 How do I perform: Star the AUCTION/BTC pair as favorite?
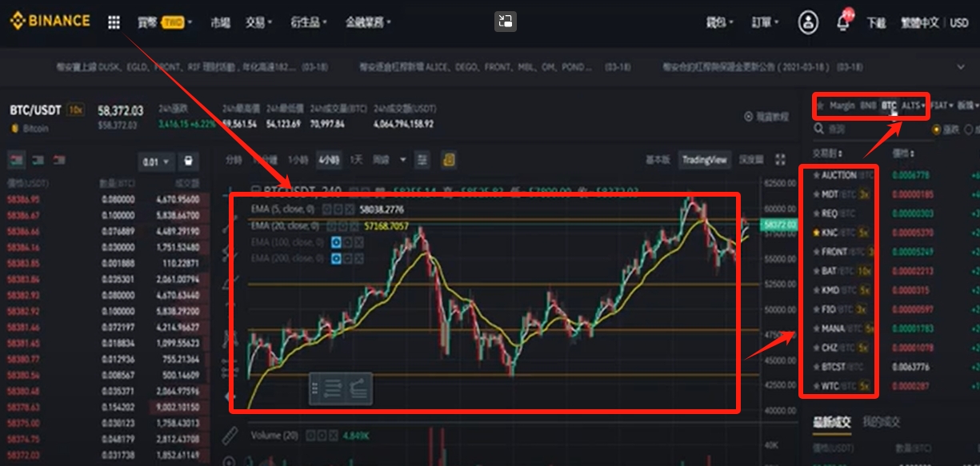pyautogui.click(x=817, y=175)
